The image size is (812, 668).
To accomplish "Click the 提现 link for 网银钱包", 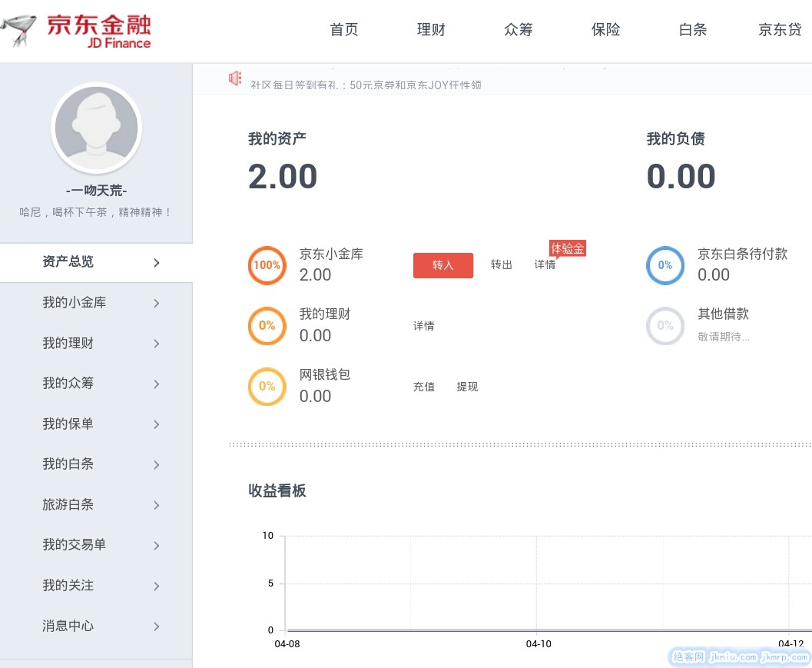I will [x=467, y=387].
